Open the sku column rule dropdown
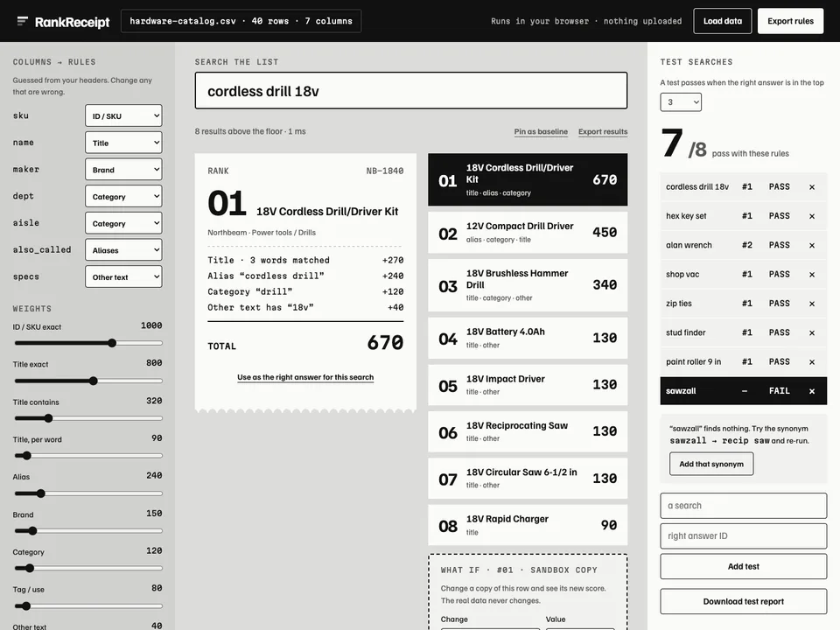The height and width of the screenshot is (630, 840). (x=123, y=115)
